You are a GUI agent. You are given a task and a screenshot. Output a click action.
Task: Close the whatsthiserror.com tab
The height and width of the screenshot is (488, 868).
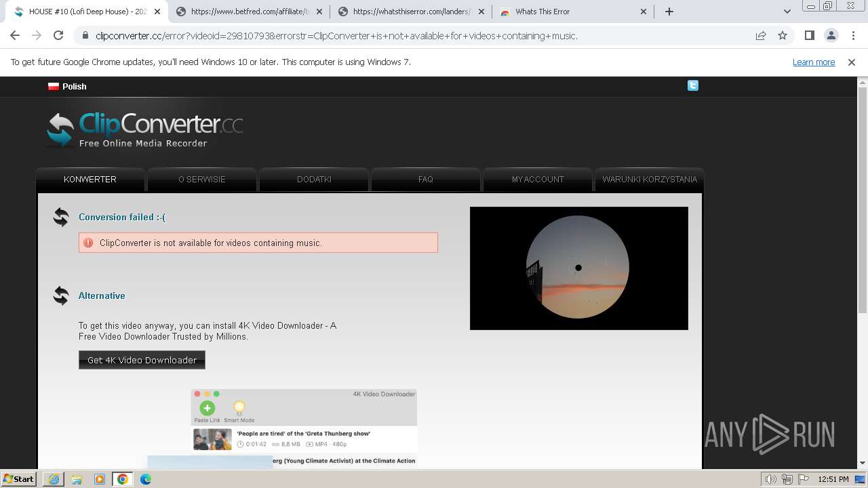click(x=481, y=12)
